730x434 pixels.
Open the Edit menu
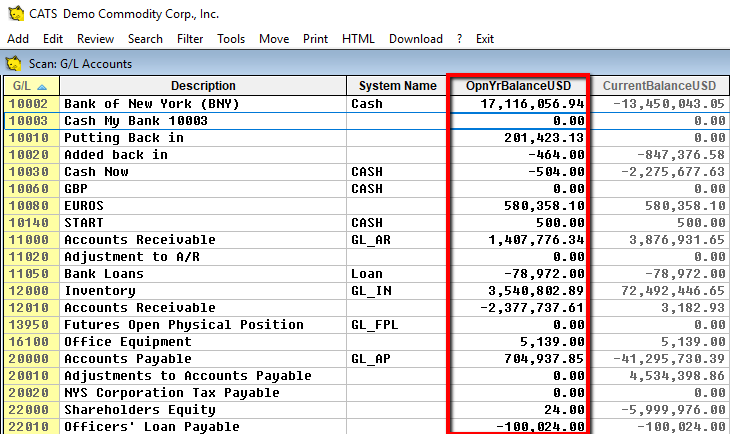click(x=53, y=39)
